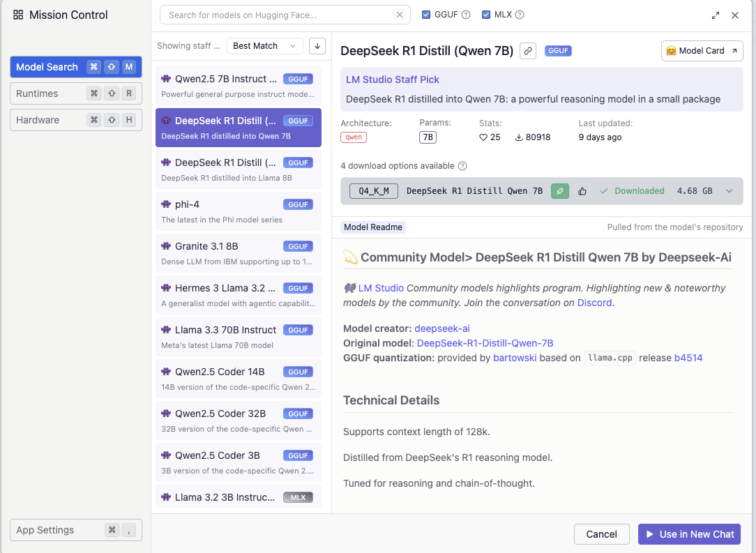Select the Qwen2.5 7B Instruct model
The image size is (756, 553).
(x=239, y=86)
